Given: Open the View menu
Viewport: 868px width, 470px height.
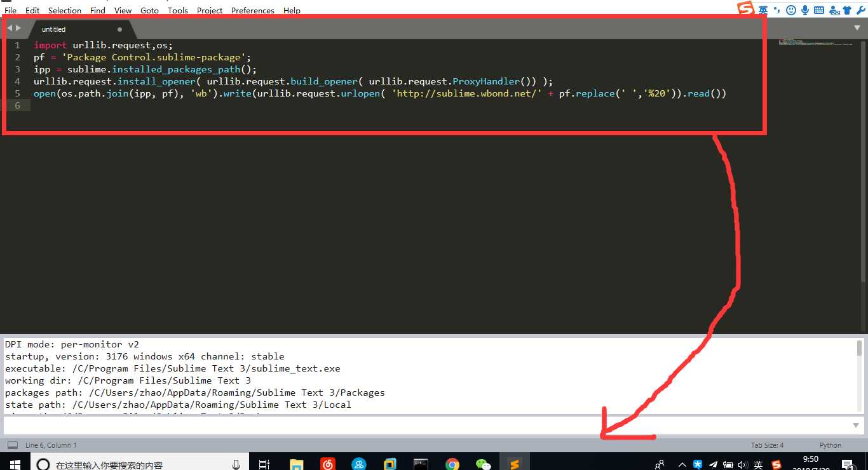Looking at the screenshot, I should (x=123, y=10).
